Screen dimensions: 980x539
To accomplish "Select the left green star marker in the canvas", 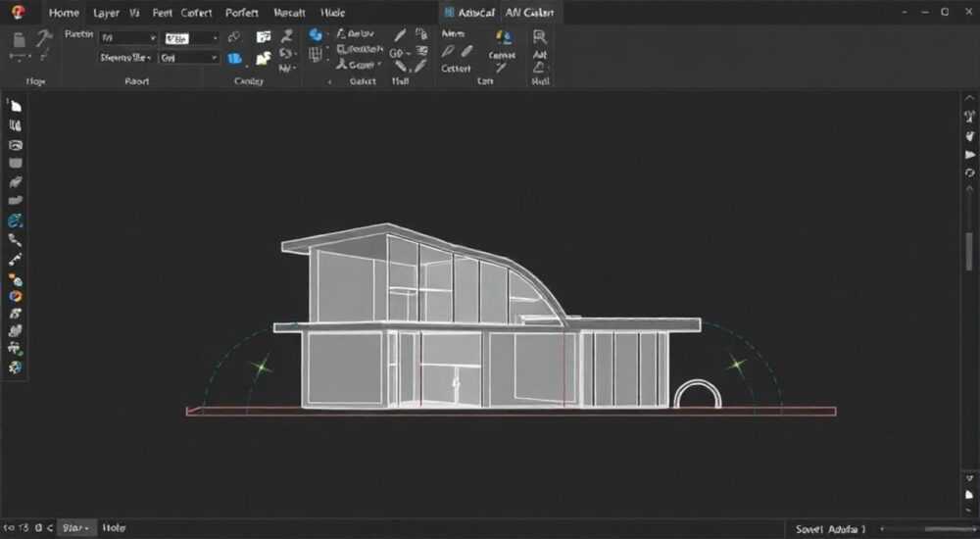I will (262, 367).
